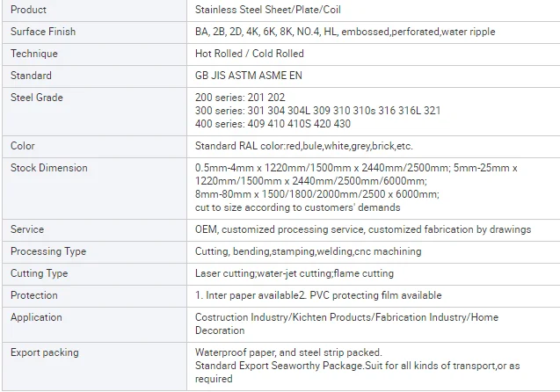Select the Laser cutting value cell

pyautogui.click(x=294, y=273)
